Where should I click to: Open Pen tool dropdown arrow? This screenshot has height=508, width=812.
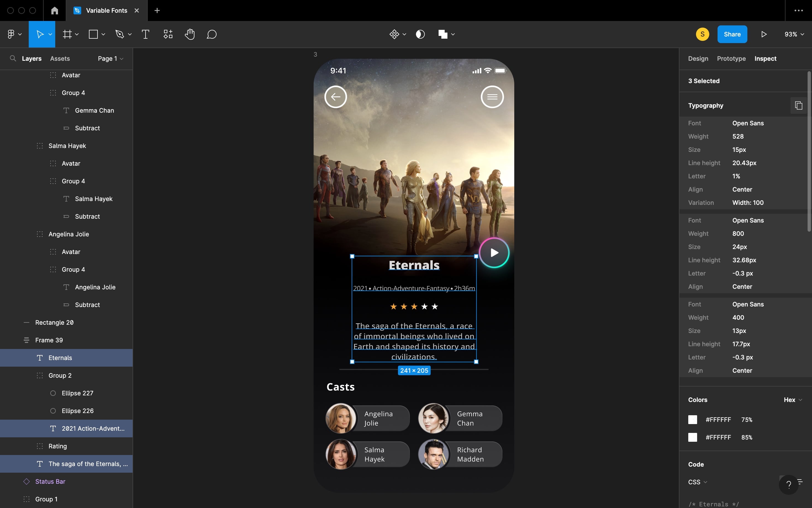pos(130,34)
